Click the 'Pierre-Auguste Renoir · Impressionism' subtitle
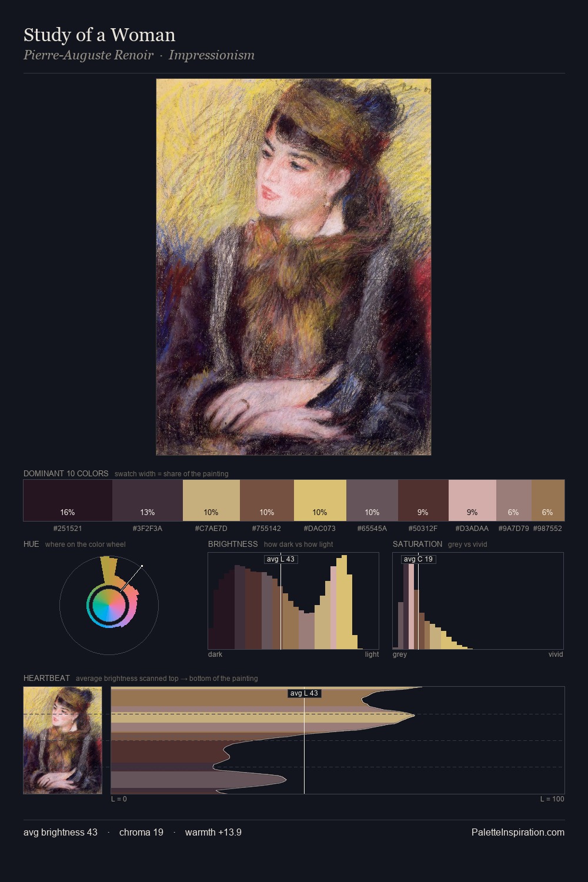Image resolution: width=588 pixels, height=882 pixels. (x=139, y=55)
